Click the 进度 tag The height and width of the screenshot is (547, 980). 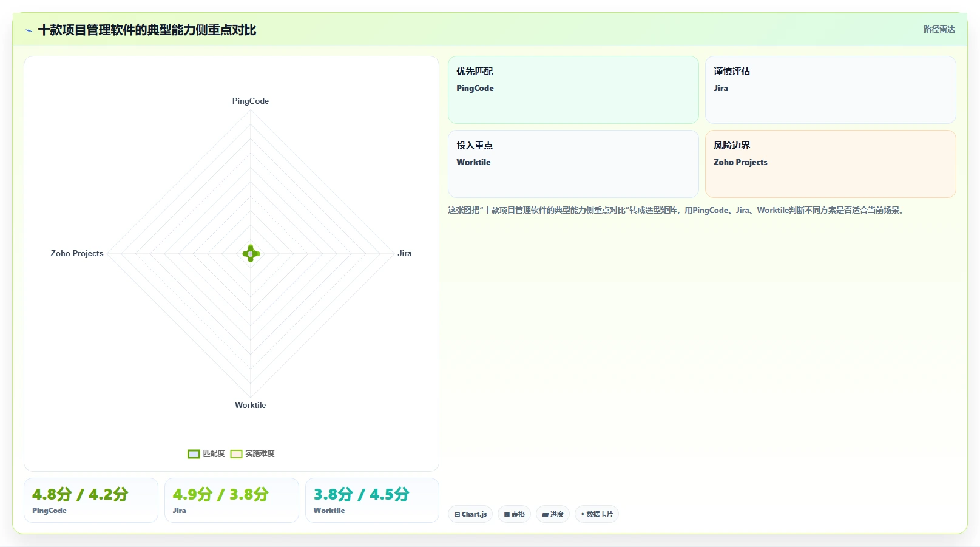[552, 514]
